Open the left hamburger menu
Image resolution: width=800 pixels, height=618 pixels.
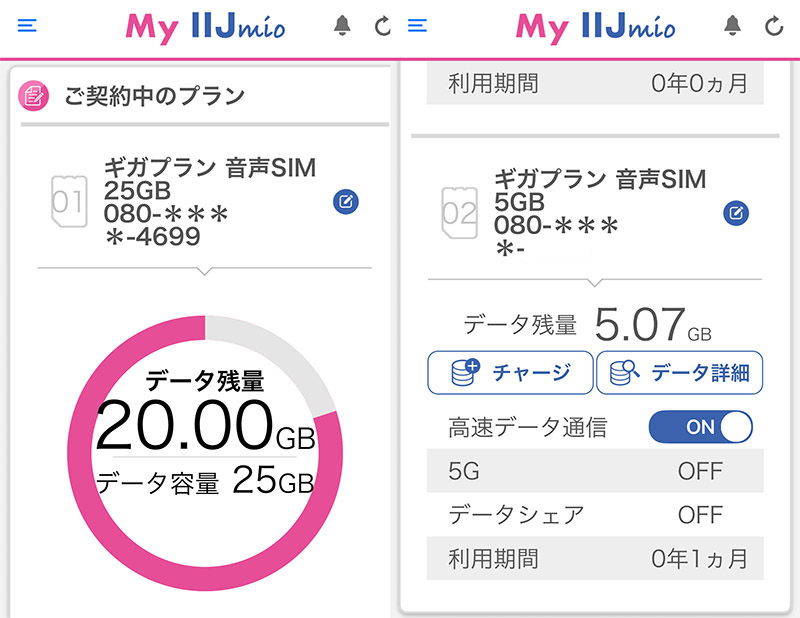(x=27, y=26)
